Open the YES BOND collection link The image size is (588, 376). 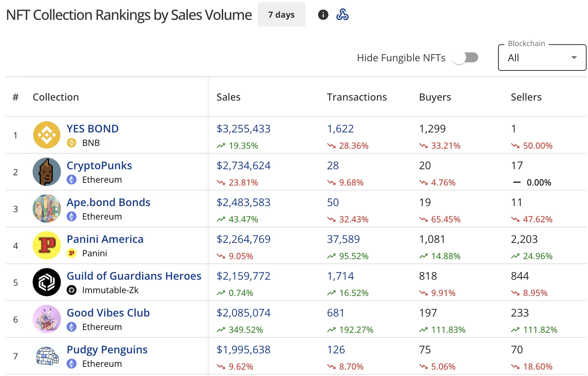pyautogui.click(x=92, y=129)
